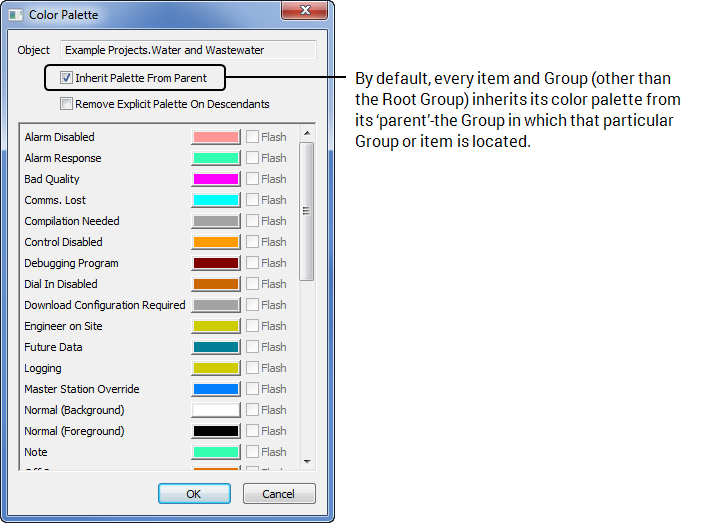Click the Object name field
This screenshot has height=523, width=705.
point(188,50)
